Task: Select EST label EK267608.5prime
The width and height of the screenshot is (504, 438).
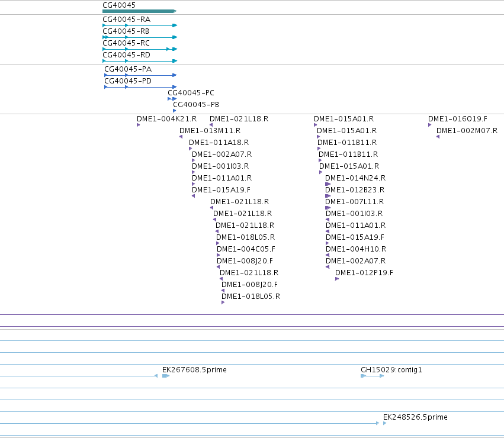Action: point(194,370)
